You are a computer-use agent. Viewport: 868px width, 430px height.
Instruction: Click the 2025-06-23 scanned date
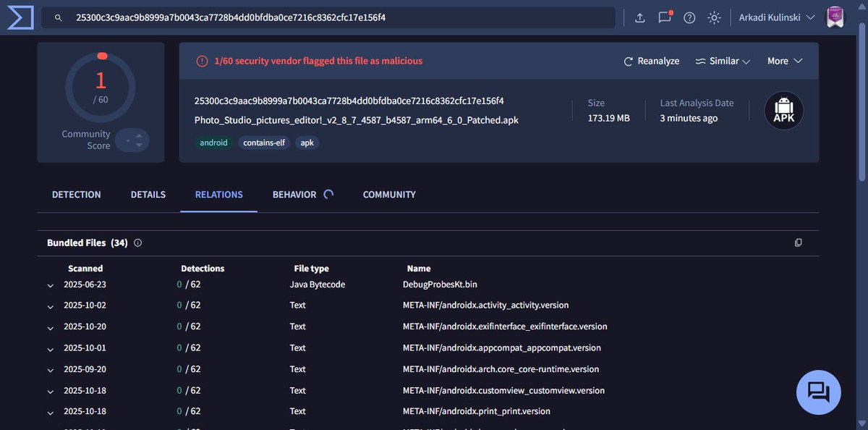pyautogui.click(x=85, y=284)
